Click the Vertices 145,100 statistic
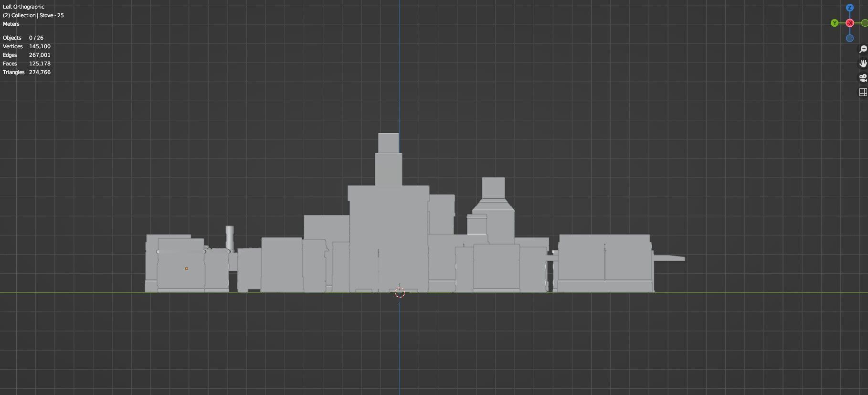The height and width of the screenshot is (395, 868). [27, 46]
